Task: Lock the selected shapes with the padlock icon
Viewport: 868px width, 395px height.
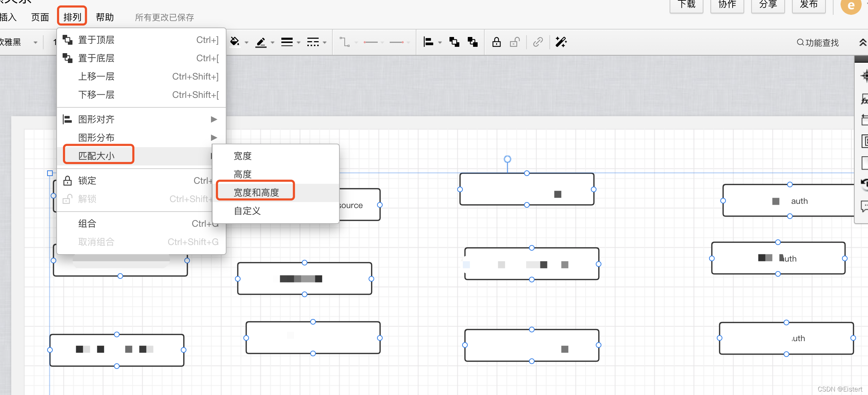Action: [496, 42]
